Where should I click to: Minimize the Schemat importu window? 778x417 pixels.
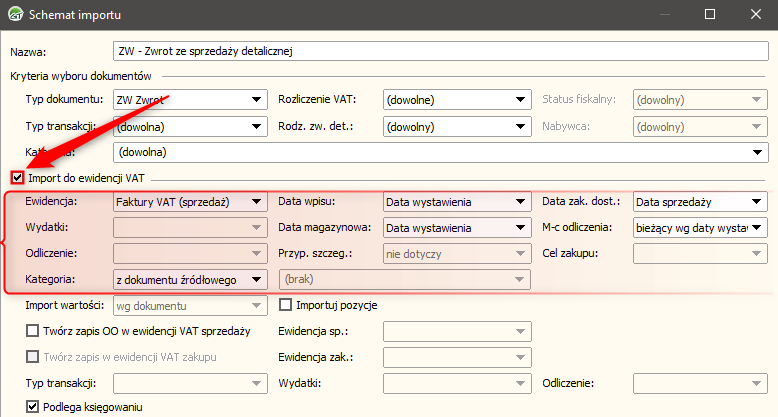pos(663,15)
